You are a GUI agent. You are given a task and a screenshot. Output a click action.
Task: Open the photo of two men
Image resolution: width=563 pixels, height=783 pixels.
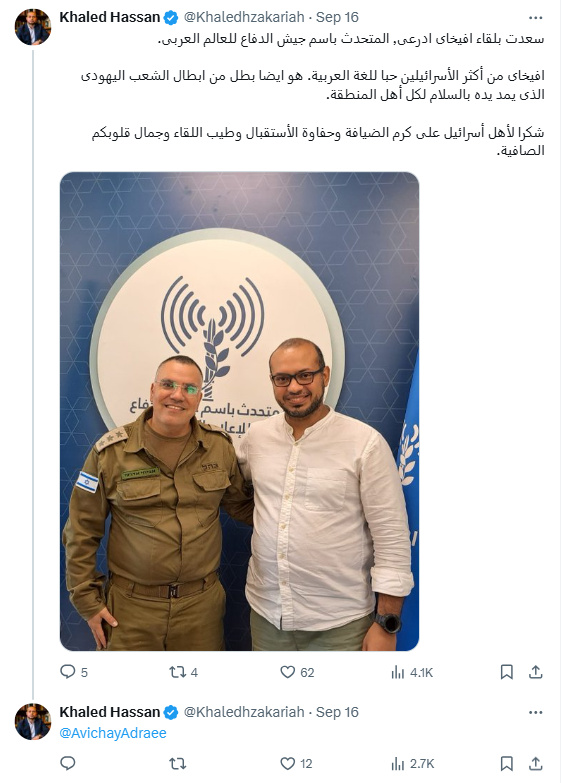[x=239, y=411]
